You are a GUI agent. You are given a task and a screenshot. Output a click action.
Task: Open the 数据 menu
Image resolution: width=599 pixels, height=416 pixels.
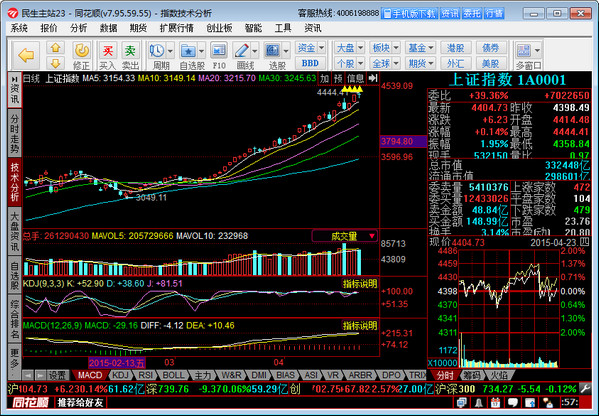(108, 28)
